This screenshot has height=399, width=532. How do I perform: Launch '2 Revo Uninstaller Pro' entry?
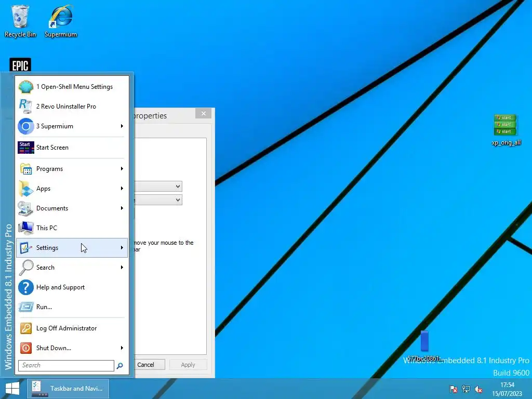click(x=72, y=107)
